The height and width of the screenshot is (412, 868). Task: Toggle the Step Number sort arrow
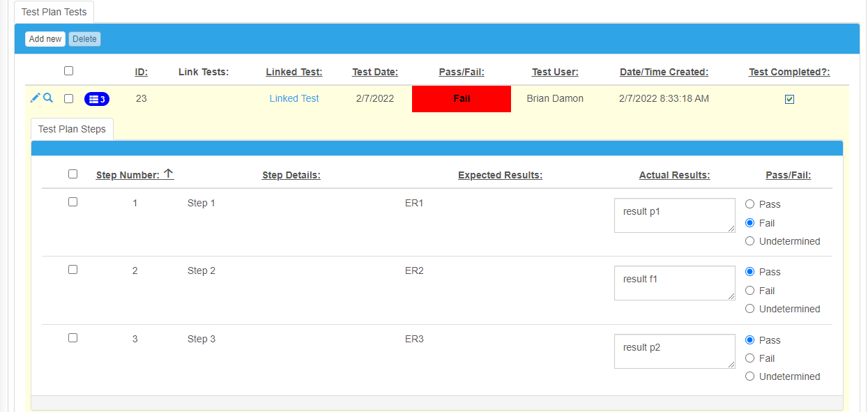pyautogui.click(x=170, y=174)
